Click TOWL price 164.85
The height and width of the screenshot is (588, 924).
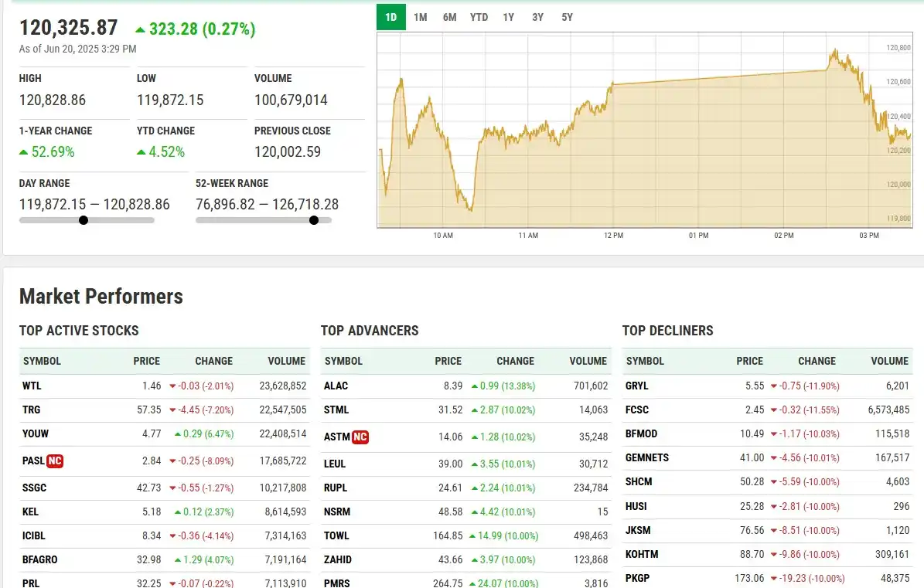click(x=448, y=536)
